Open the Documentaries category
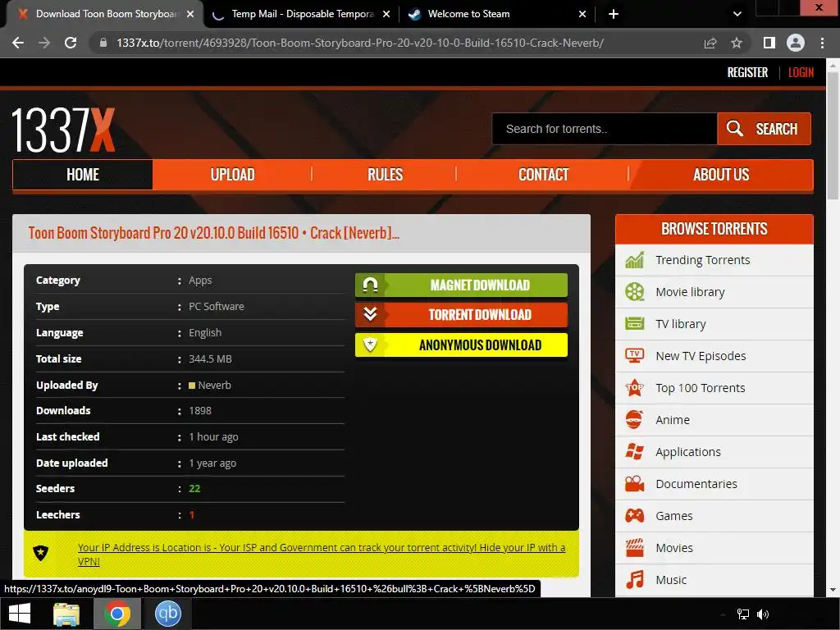The height and width of the screenshot is (630, 840). [x=714, y=484]
